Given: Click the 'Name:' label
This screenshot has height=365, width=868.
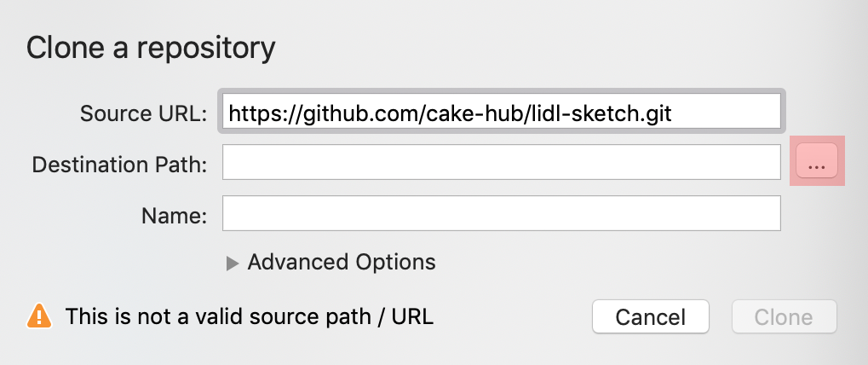Looking at the screenshot, I should click(x=175, y=216).
